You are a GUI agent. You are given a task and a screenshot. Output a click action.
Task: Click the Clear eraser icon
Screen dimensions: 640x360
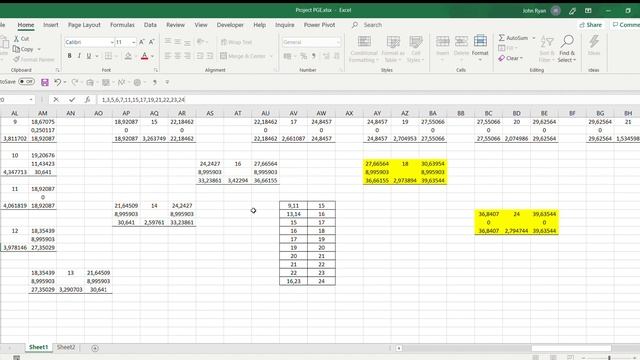502,58
